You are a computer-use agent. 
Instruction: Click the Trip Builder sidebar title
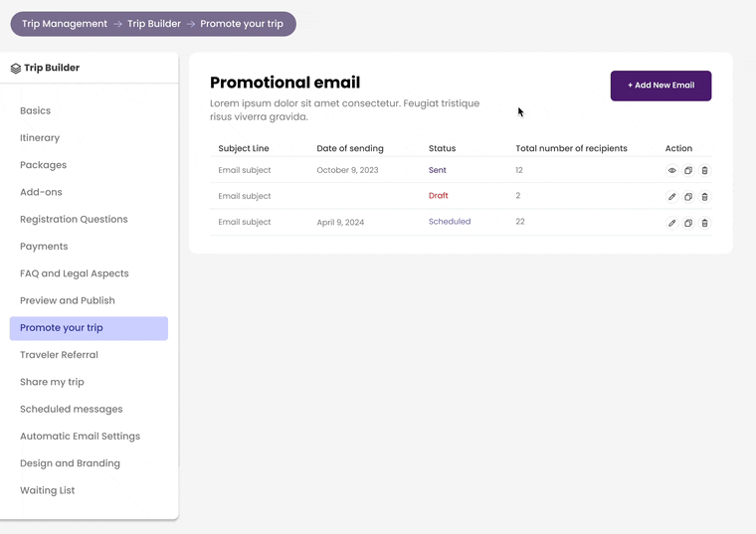[x=52, y=68]
